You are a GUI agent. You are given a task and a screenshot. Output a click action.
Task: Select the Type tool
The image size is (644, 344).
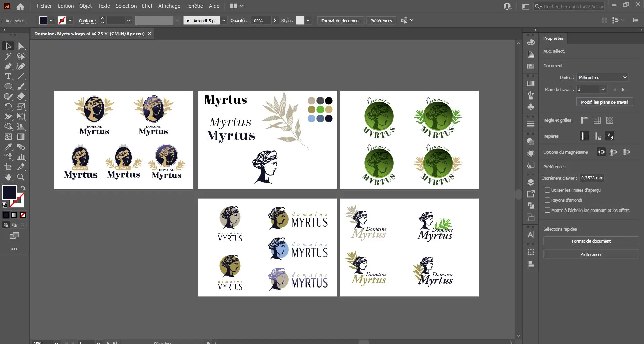click(x=8, y=76)
